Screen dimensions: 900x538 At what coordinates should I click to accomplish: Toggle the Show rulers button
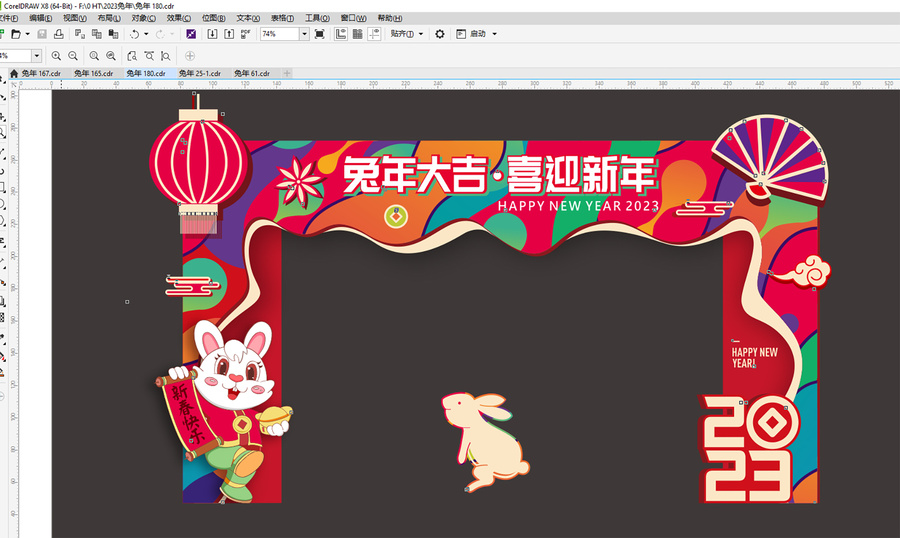pos(341,34)
